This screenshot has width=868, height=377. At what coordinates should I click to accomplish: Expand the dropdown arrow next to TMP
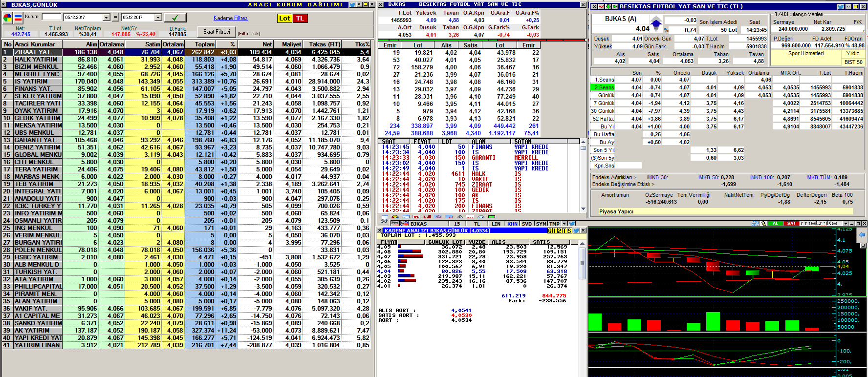click(x=564, y=224)
